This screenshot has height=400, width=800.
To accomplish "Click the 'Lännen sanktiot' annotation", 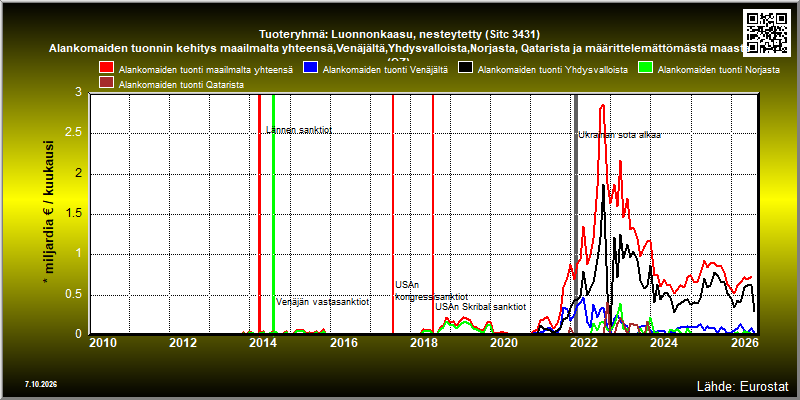I will point(299,130).
